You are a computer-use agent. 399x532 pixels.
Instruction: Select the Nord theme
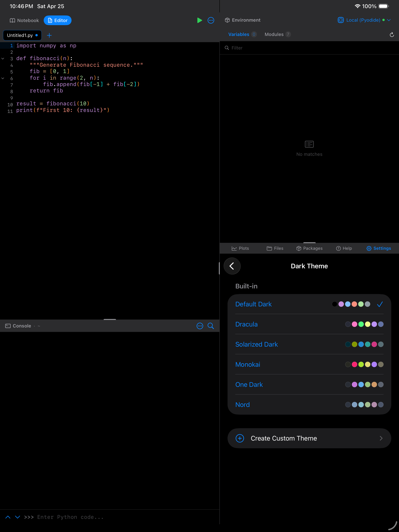click(x=309, y=405)
